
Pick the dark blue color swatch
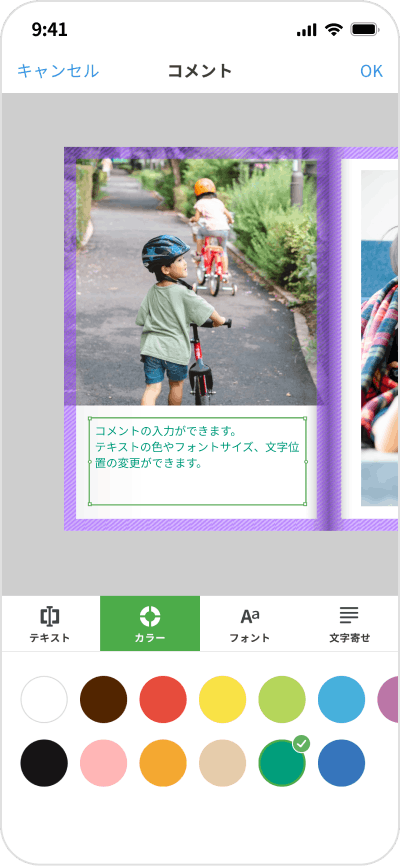click(341, 763)
